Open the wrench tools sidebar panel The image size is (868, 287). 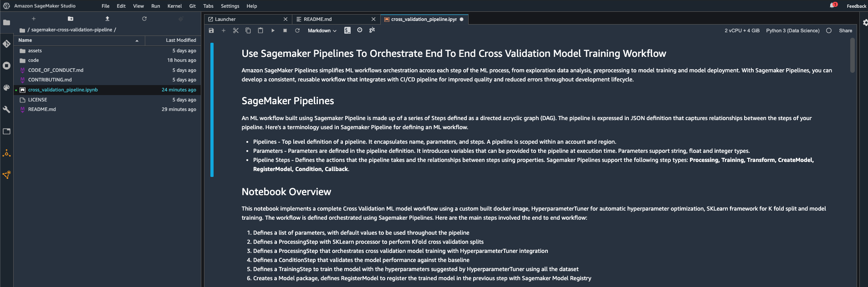6,109
